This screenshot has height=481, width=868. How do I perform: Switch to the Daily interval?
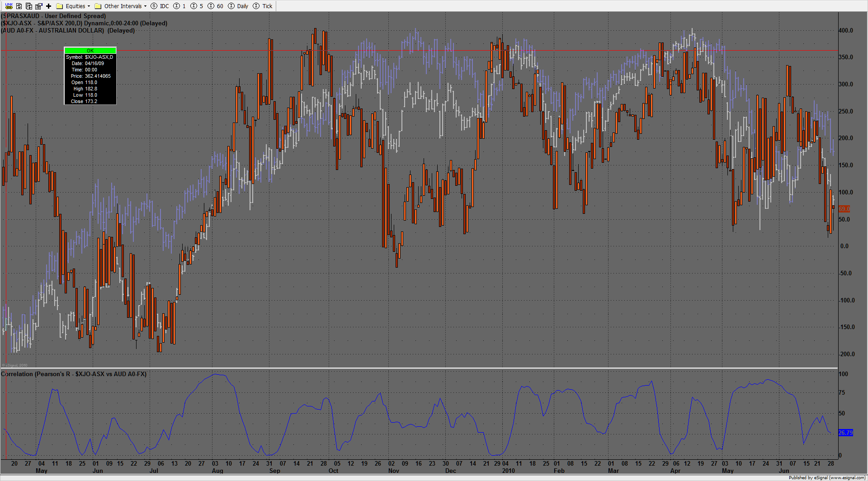point(243,6)
